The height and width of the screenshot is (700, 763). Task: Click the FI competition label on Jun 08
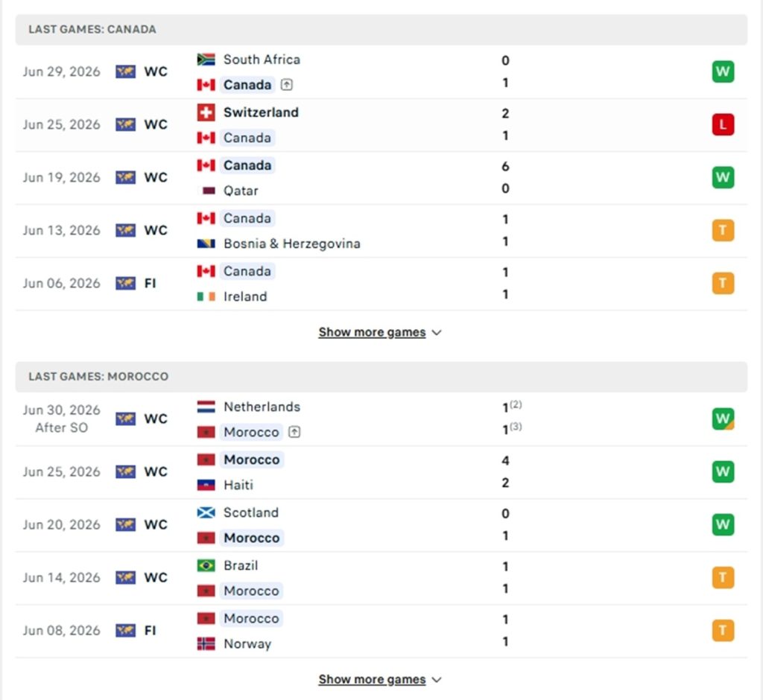pos(150,631)
